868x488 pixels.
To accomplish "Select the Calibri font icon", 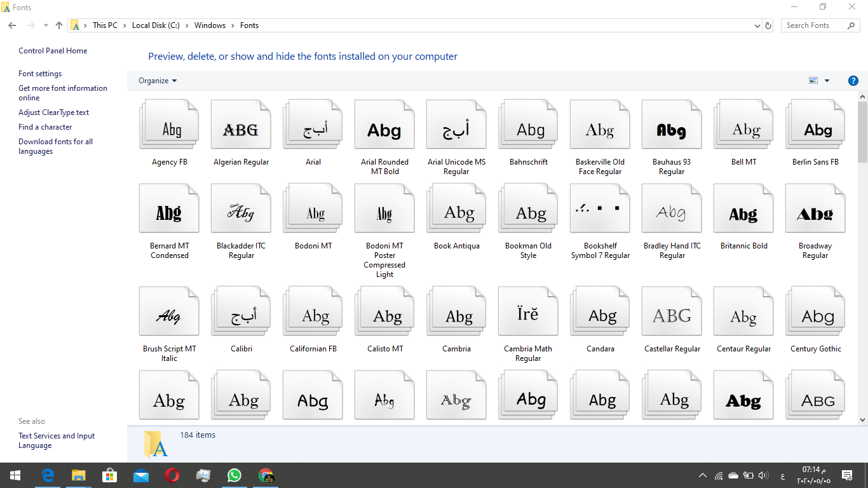I will (241, 312).
